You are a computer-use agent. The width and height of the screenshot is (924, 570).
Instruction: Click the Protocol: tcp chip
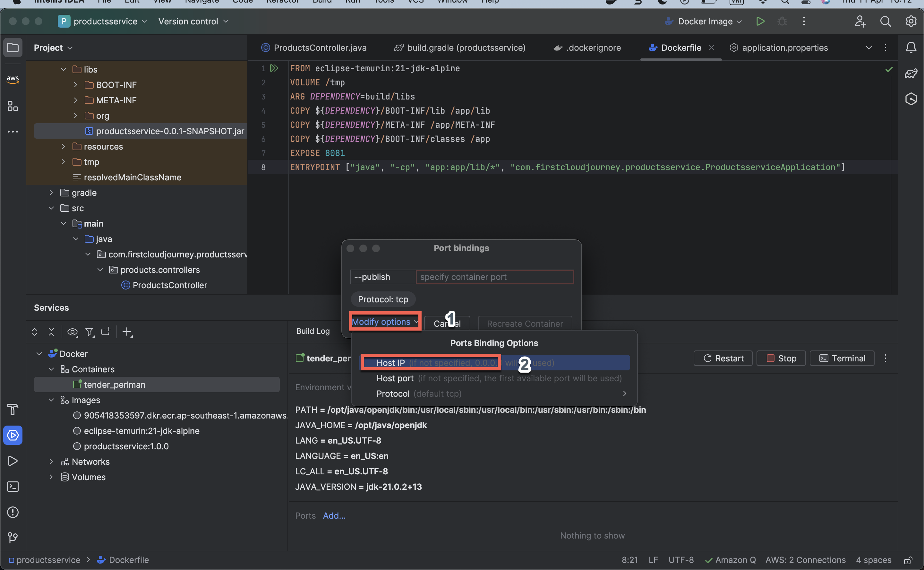point(383,299)
